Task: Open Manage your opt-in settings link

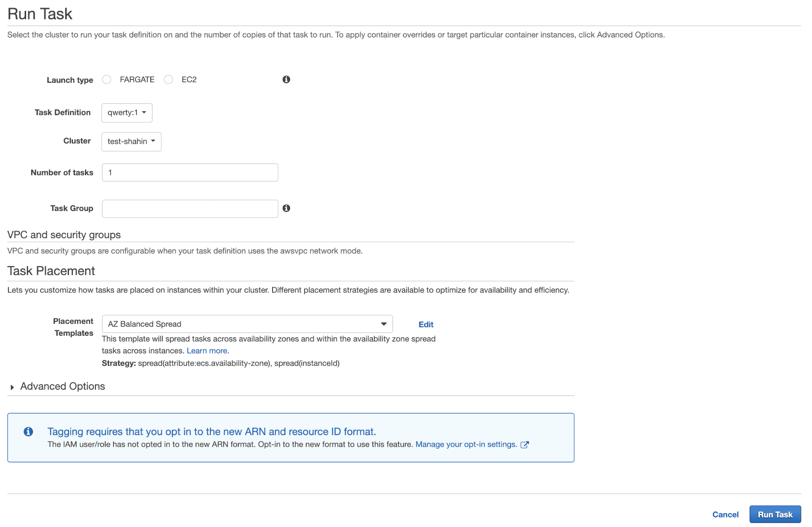Action: click(466, 445)
